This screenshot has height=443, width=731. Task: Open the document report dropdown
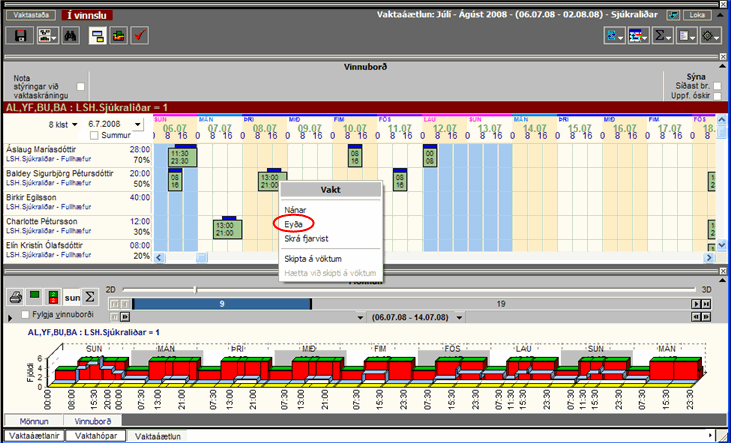tap(686, 36)
